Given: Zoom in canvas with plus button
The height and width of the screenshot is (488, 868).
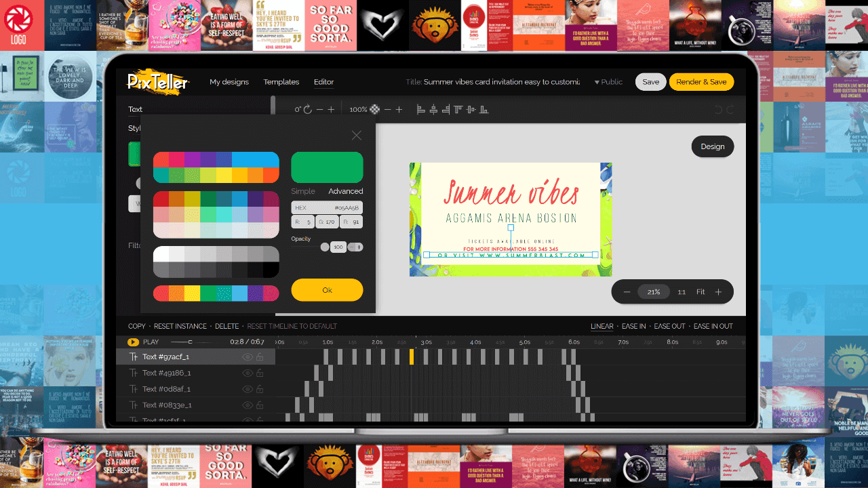Looking at the screenshot, I should (x=718, y=292).
